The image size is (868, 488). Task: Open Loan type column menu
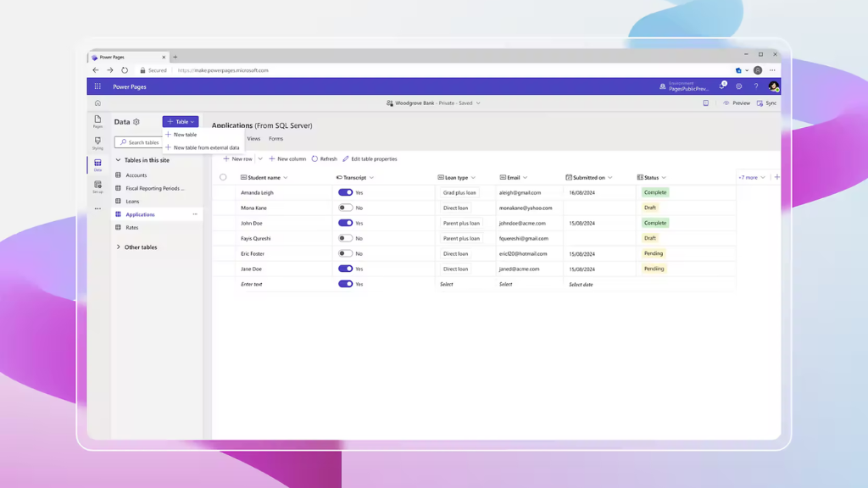point(473,178)
